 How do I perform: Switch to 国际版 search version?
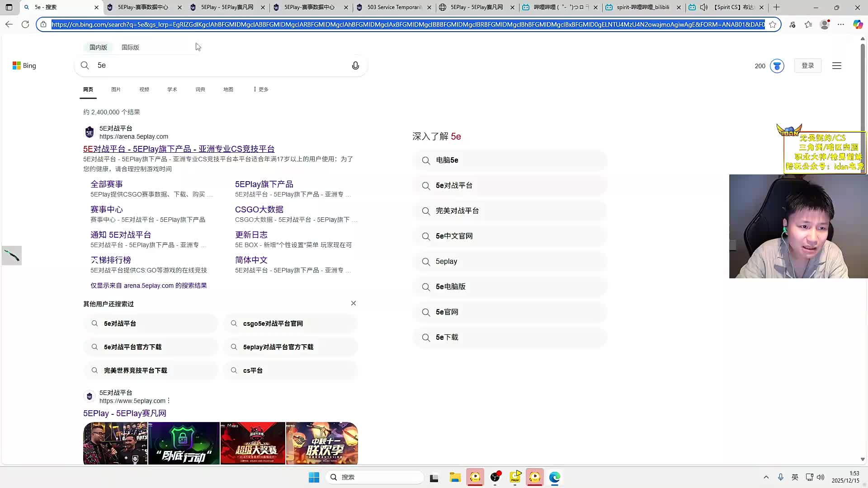click(130, 47)
